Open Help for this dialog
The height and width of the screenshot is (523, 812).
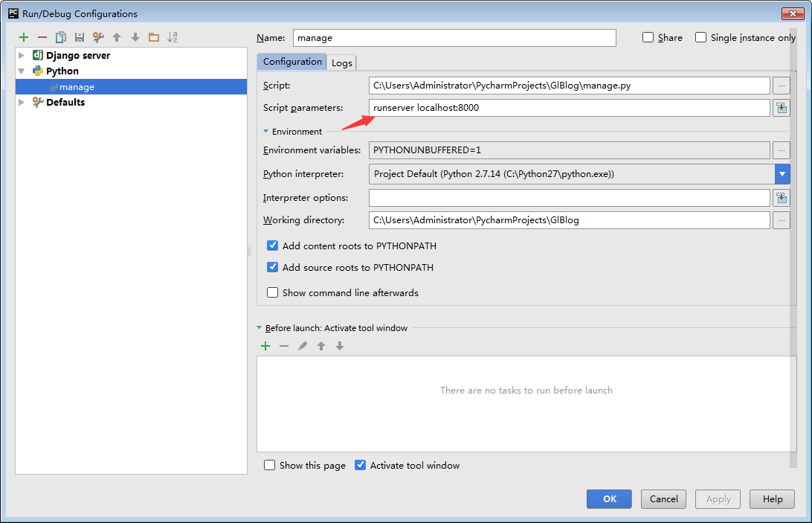pos(772,499)
